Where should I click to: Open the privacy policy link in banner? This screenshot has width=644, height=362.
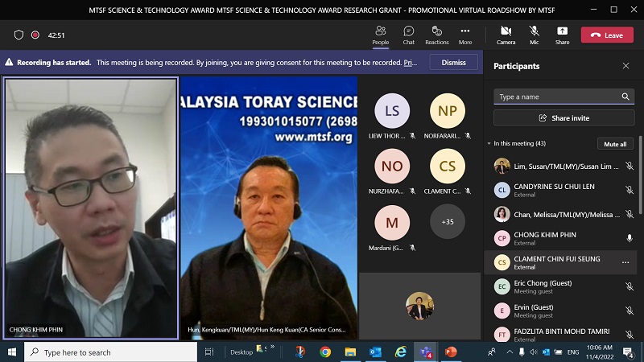point(410,63)
